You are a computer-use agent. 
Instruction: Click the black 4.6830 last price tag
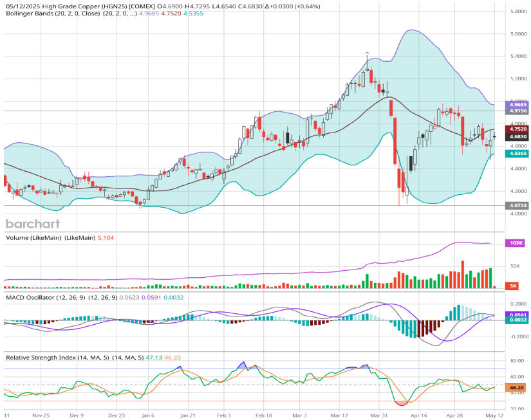coord(517,136)
